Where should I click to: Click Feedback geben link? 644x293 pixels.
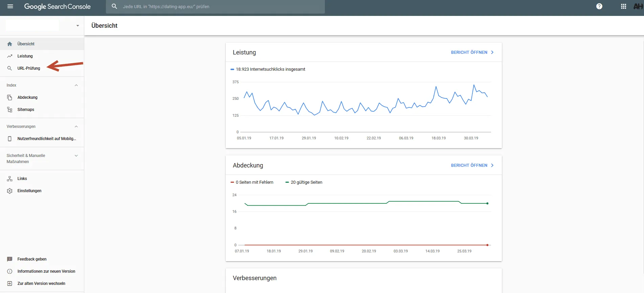pos(32,259)
